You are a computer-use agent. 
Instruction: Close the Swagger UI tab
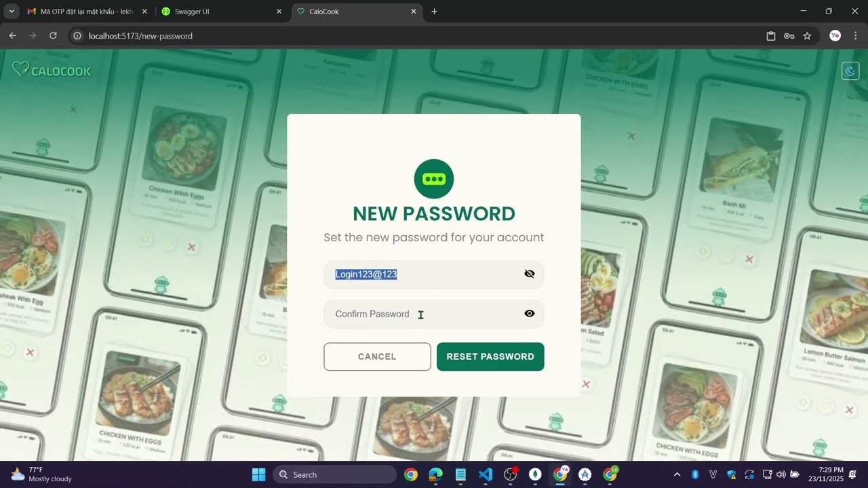279,12
